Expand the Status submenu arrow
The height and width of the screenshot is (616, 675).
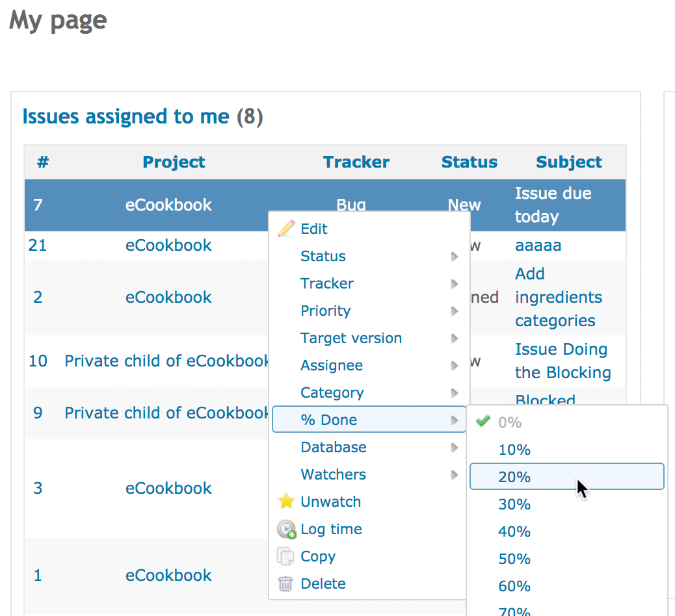pyautogui.click(x=454, y=257)
